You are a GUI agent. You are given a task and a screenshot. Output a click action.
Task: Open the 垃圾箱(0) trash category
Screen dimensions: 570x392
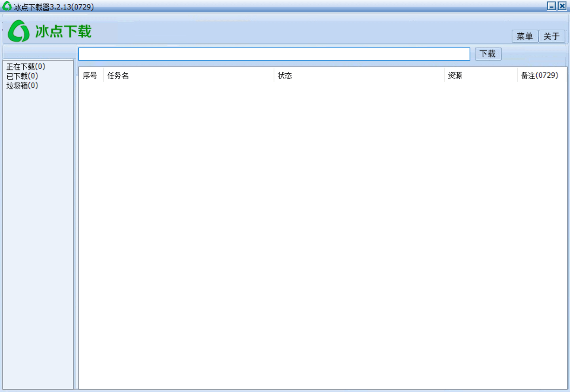click(x=21, y=85)
